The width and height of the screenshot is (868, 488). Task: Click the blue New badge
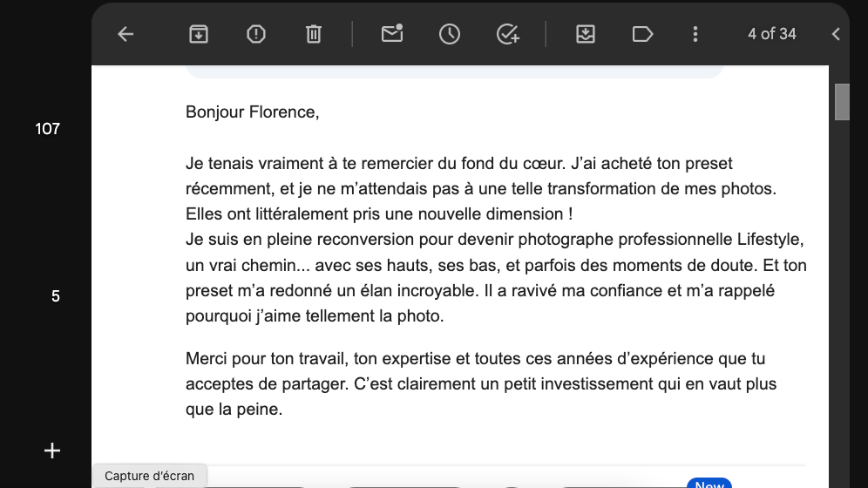[x=709, y=483]
